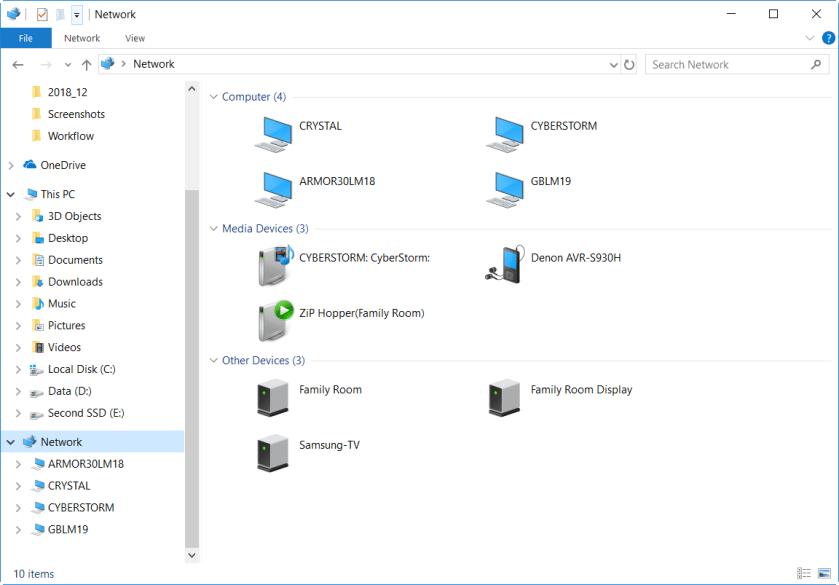Expand the OneDrive tree node
This screenshot has width=839, height=585.
(11, 165)
